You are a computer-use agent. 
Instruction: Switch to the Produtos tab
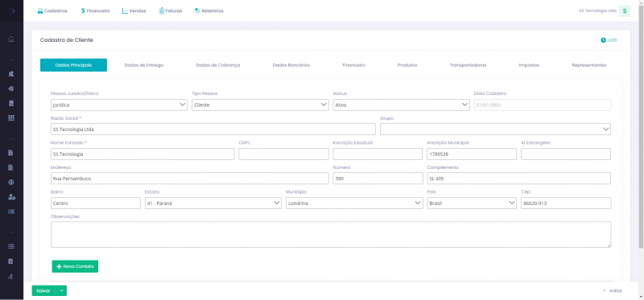[x=407, y=65]
